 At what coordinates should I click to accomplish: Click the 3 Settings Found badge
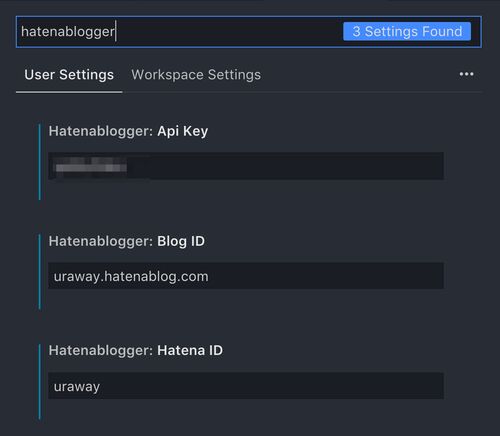(407, 32)
